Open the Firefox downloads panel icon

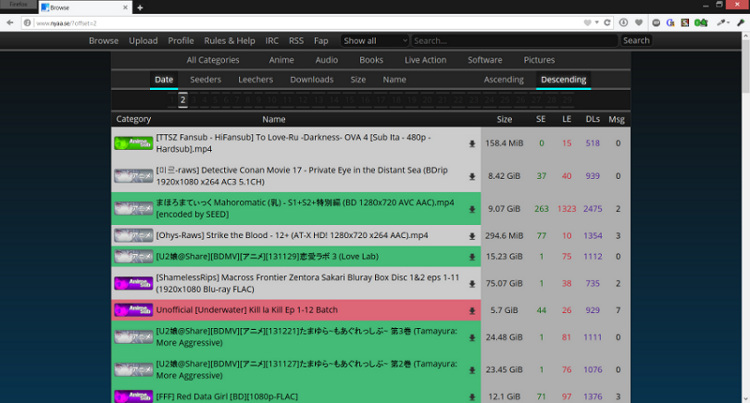point(623,22)
